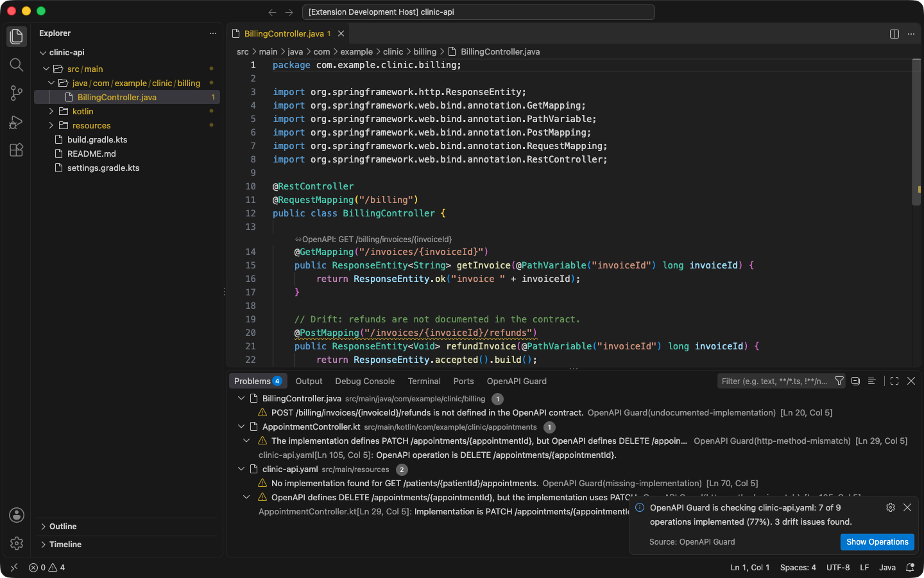Screen dimensions: 924x578
Task: Click the notifications bell in status bar
Action: coord(910,568)
